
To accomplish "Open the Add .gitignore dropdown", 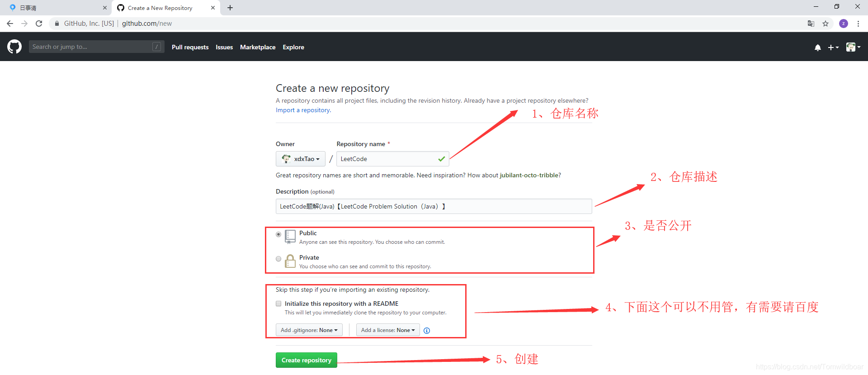I will pos(309,330).
